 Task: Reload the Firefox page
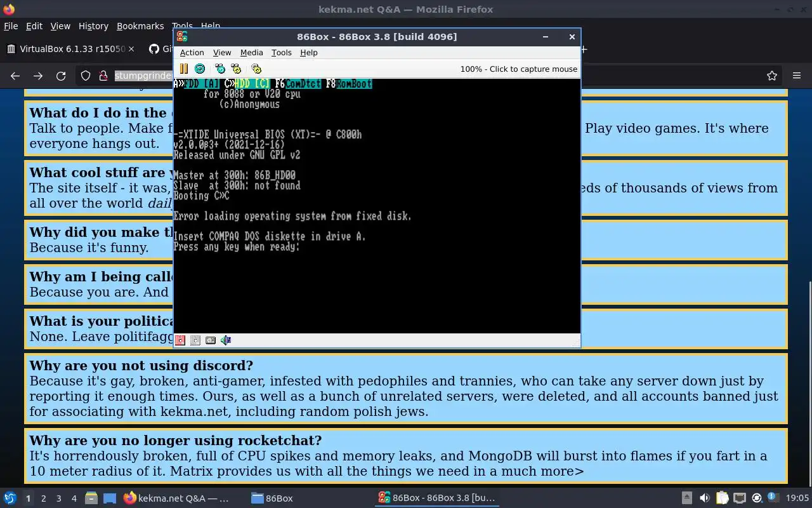click(x=61, y=76)
